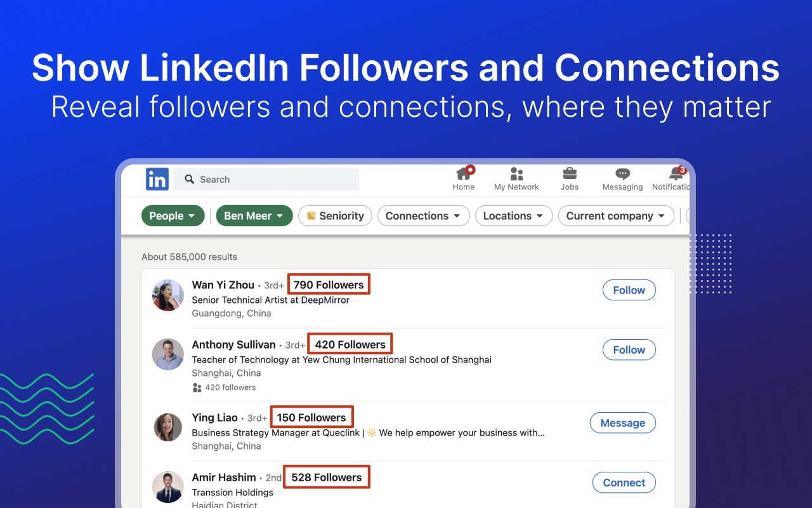Image resolution: width=812 pixels, height=508 pixels.
Task: Open the Notifications bell icon
Action: [x=676, y=173]
